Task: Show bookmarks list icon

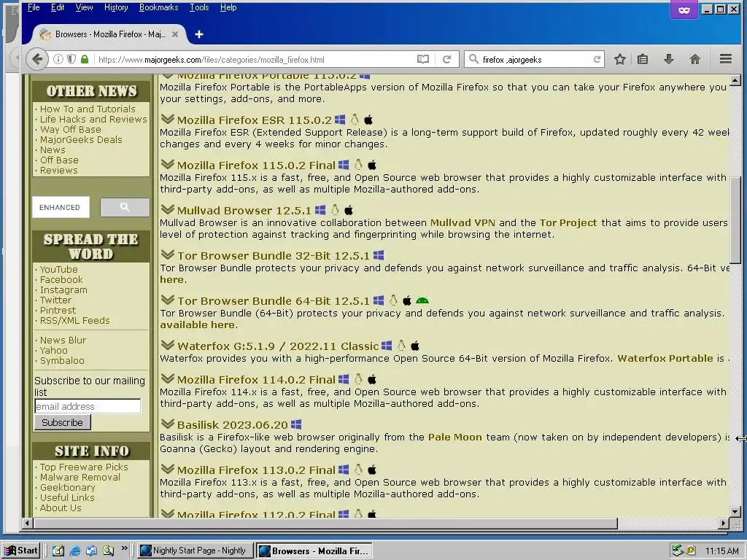Action: (643, 60)
